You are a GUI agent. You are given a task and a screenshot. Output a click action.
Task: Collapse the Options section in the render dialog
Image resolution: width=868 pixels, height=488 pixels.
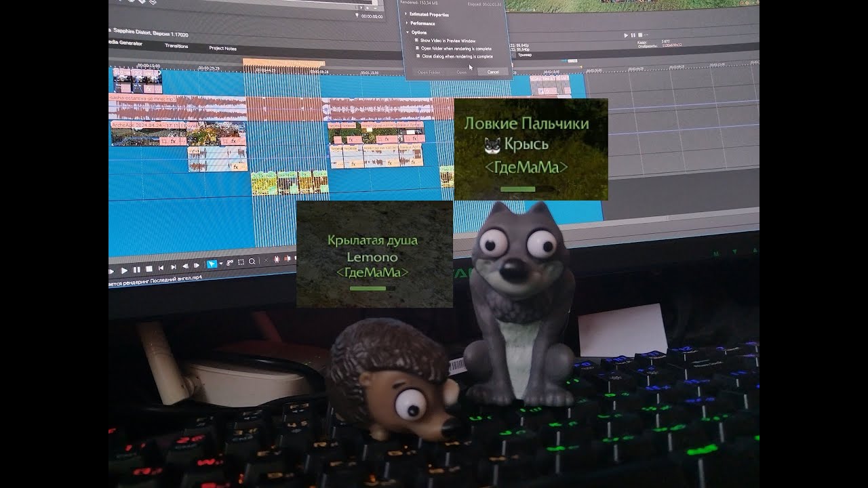tap(408, 32)
